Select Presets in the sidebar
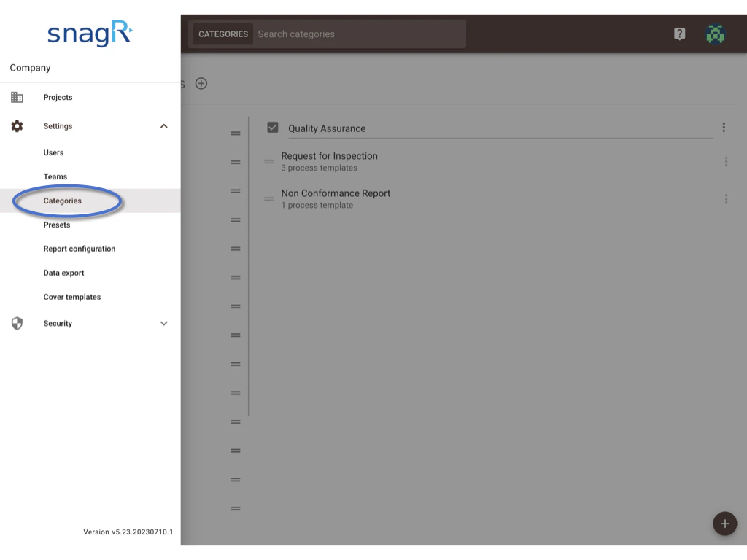Screen dimensions: 747x560 pyautogui.click(x=56, y=225)
